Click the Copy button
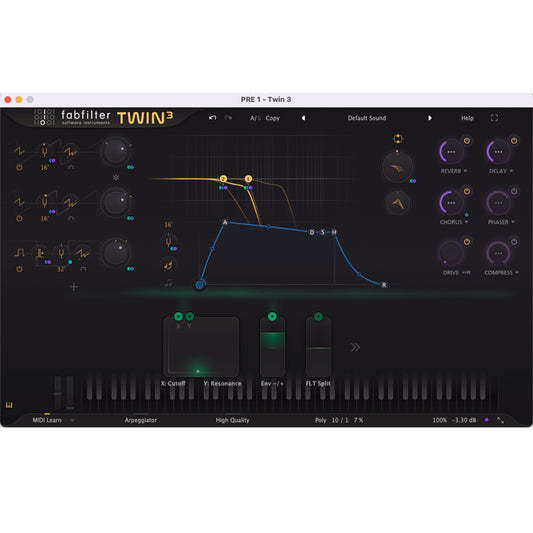The height and width of the screenshot is (533, 533). point(273,118)
